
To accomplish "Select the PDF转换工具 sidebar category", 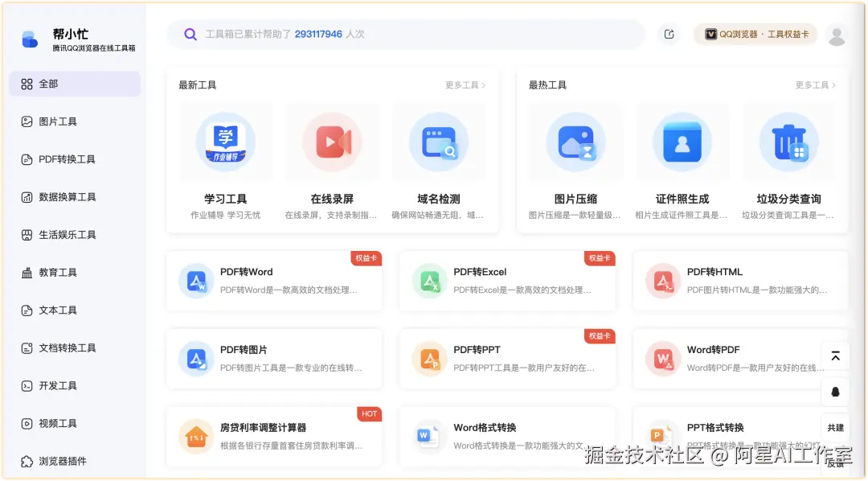I will pyautogui.click(x=74, y=159).
